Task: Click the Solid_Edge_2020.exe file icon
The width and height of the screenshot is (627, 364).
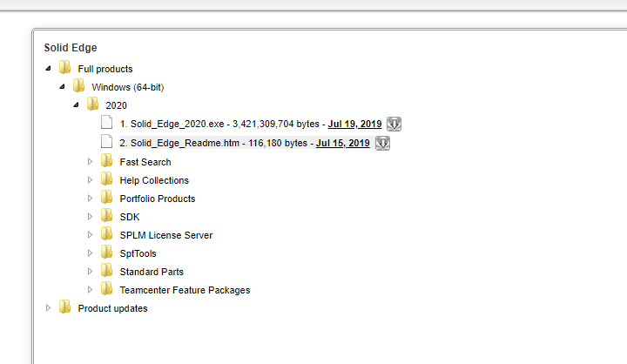Action: point(106,122)
